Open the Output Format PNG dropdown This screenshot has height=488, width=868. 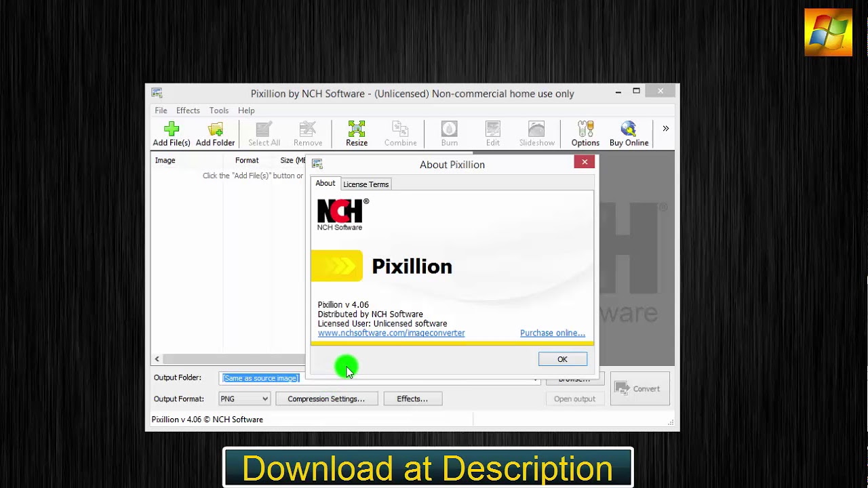click(244, 399)
